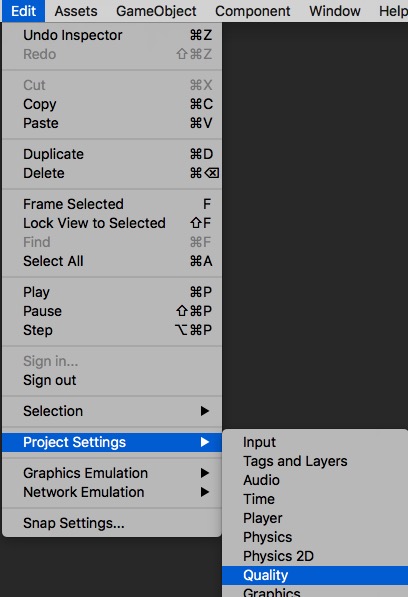The width and height of the screenshot is (408, 597).
Task: Open the Assets menu
Action: click(76, 11)
